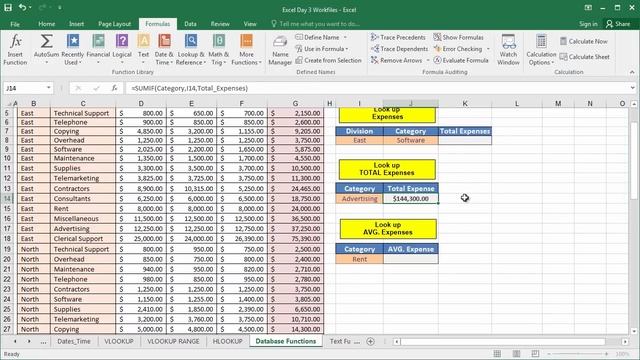Switch to Page Layout view icon

point(516,353)
